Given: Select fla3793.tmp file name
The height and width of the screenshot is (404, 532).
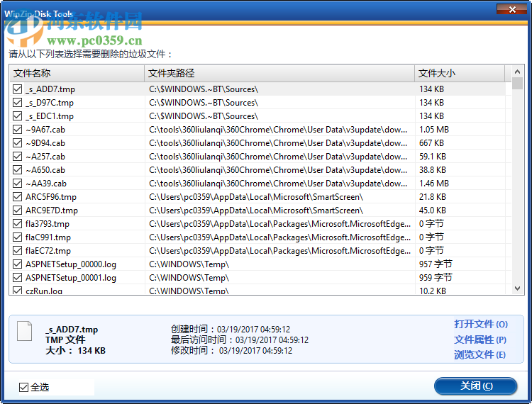Looking at the screenshot, I should tap(47, 224).
